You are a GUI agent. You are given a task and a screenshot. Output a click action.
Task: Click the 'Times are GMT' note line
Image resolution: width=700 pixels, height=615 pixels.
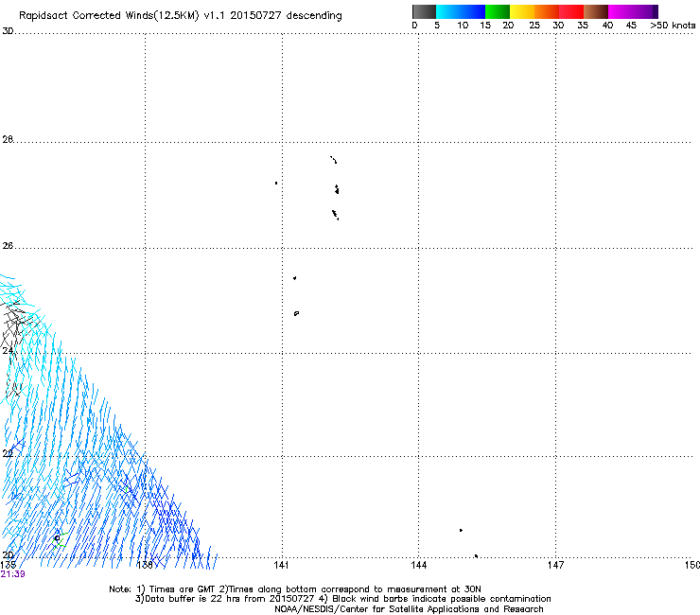[x=294, y=589]
